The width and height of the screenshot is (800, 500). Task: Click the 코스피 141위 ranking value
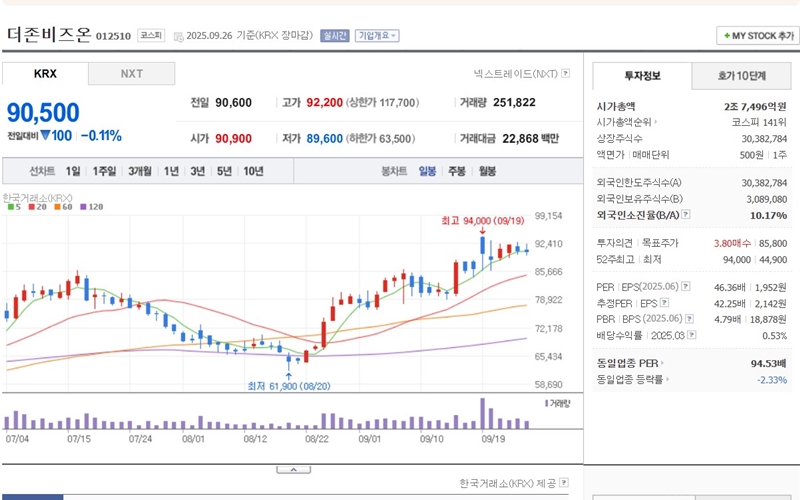click(759, 122)
